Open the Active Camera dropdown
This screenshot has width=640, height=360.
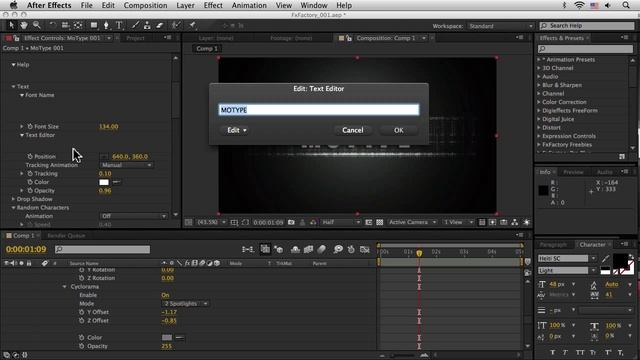(412, 222)
